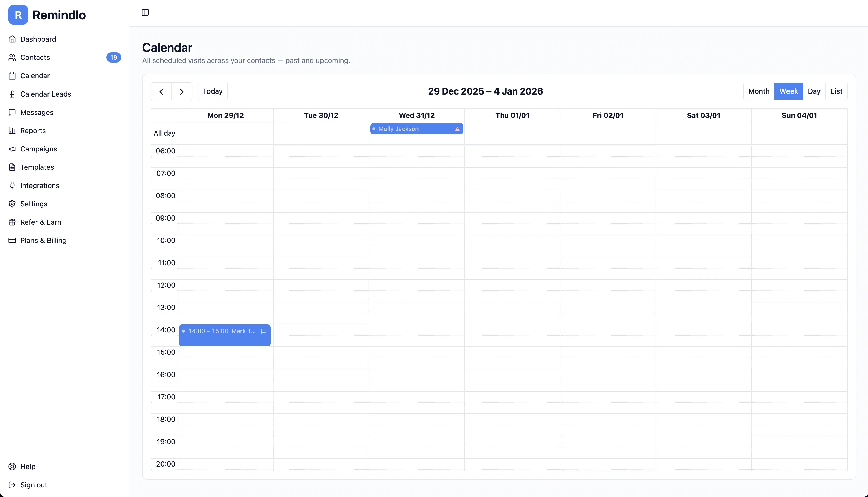This screenshot has height=497, width=868.
Task: Open the Molly Jackson all-day event
Action: pyautogui.click(x=416, y=129)
